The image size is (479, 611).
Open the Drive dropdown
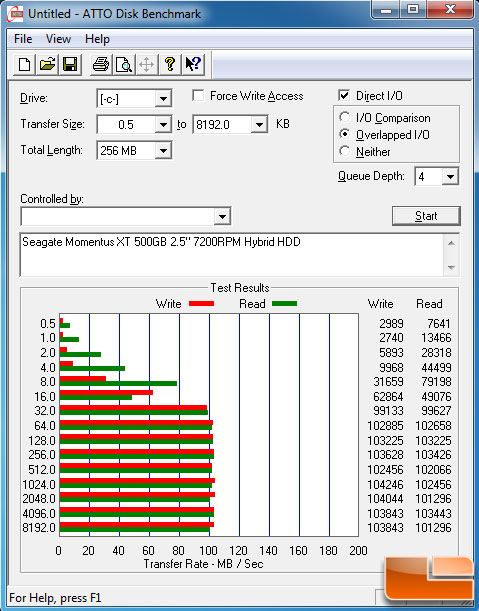[163, 99]
